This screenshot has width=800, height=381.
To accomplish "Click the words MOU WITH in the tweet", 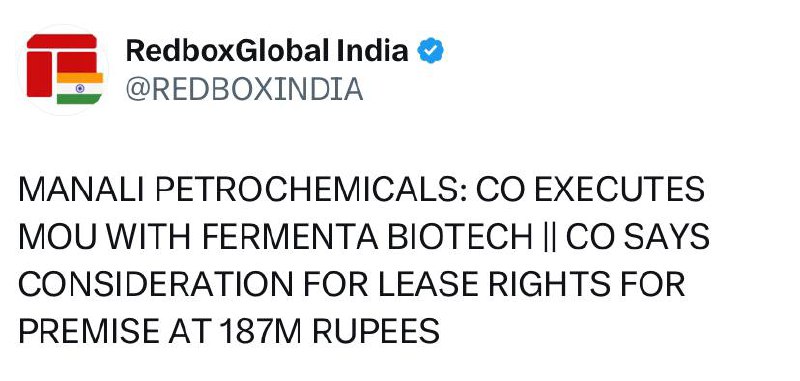I will point(106,237).
